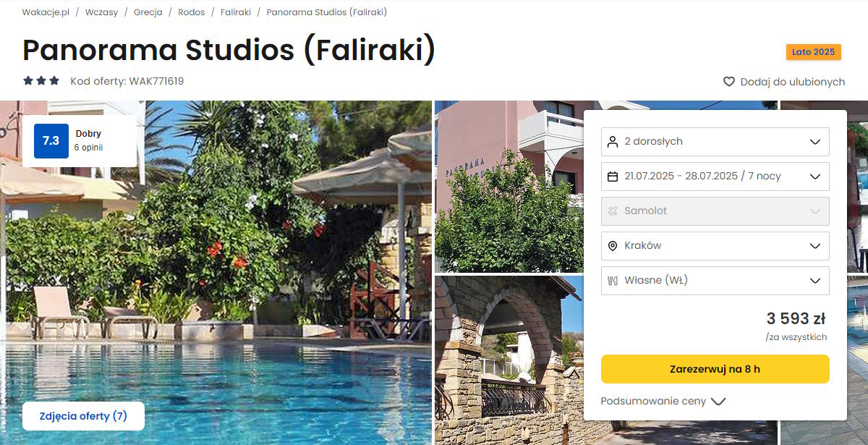Click the calendar icon in date field
The image size is (868, 445).
pyautogui.click(x=613, y=177)
